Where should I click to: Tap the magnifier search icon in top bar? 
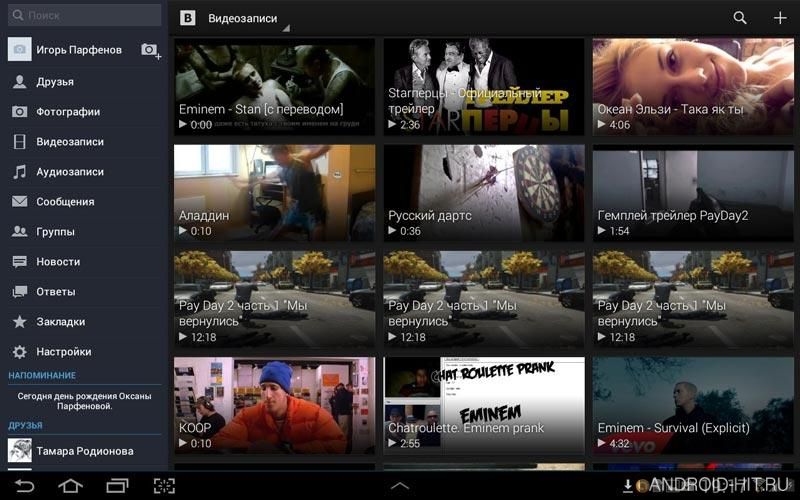[x=740, y=18]
